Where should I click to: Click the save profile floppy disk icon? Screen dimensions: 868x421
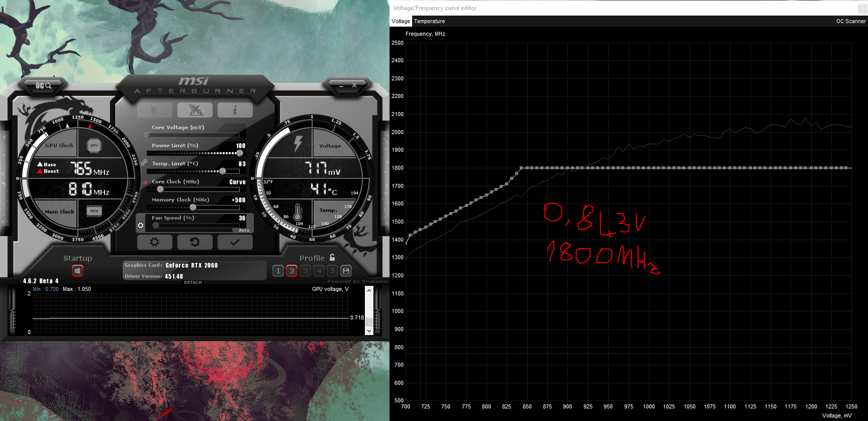pyautogui.click(x=346, y=271)
